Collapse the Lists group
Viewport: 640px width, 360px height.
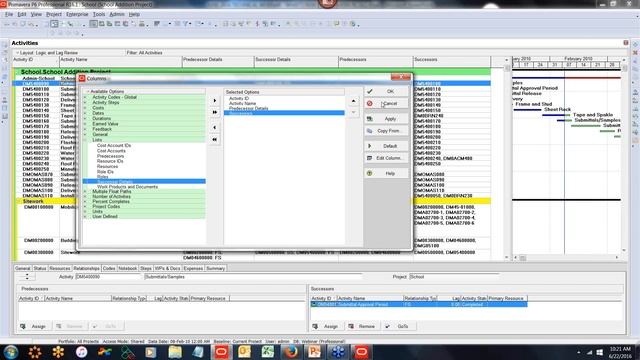[85, 140]
